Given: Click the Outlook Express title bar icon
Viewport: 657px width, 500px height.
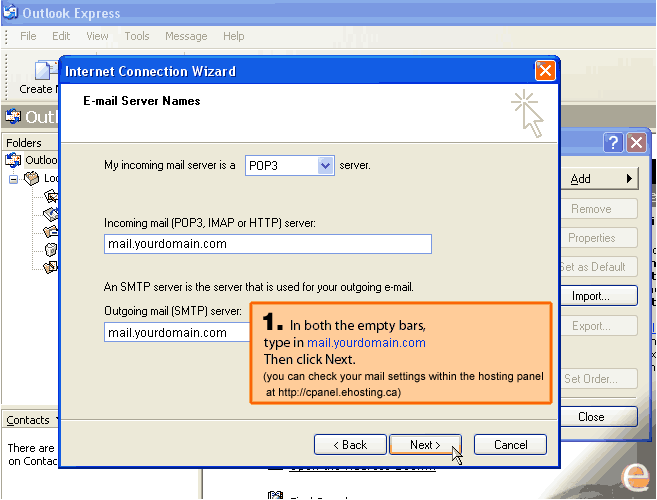Looking at the screenshot, I should (x=10, y=12).
